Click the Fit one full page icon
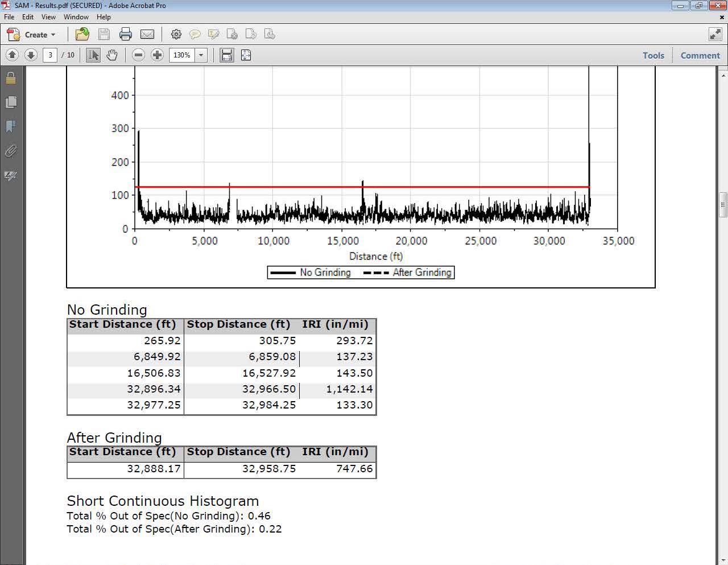The width and height of the screenshot is (728, 565). (x=246, y=55)
